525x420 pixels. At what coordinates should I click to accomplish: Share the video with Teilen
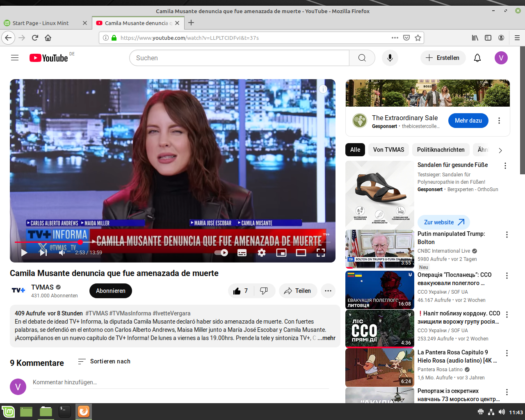(298, 291)
